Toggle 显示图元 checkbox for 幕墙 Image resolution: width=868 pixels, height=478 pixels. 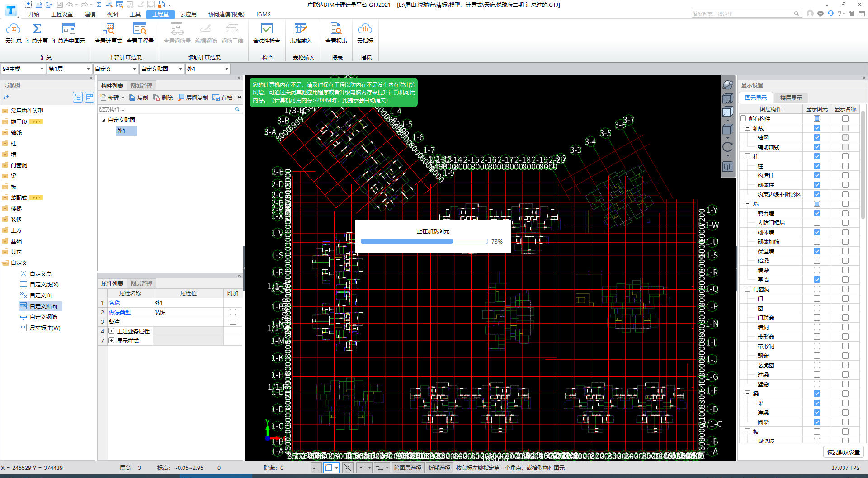point(817,280)
